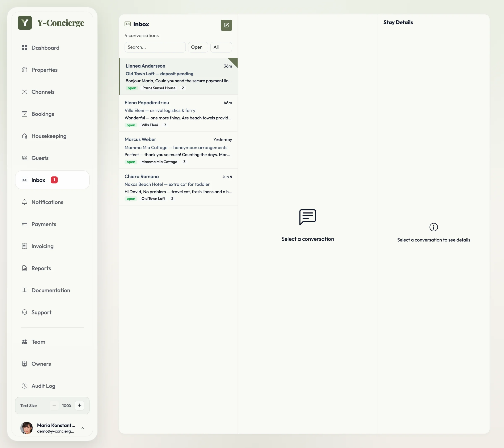Expand the user account menu chevron

tap(82, 428)
